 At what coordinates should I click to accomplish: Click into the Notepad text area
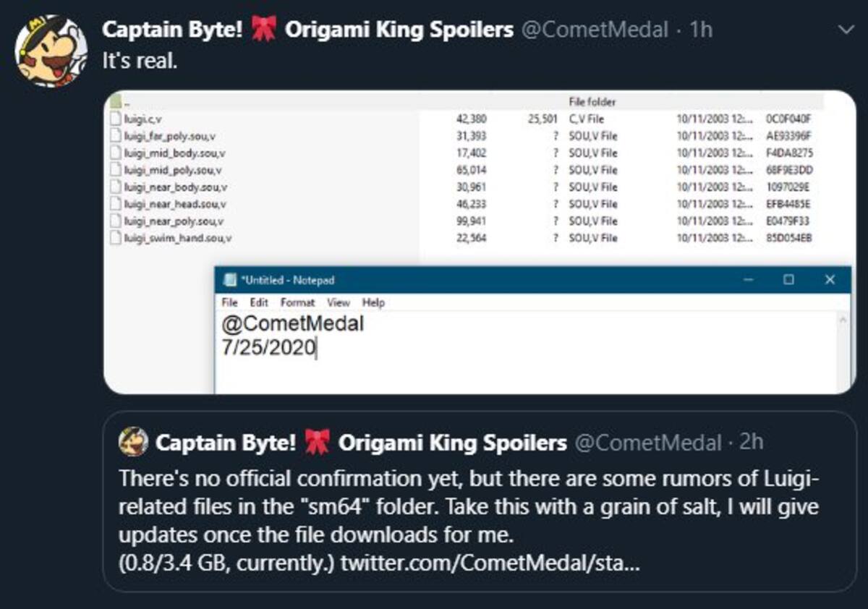tap(529, 353)
